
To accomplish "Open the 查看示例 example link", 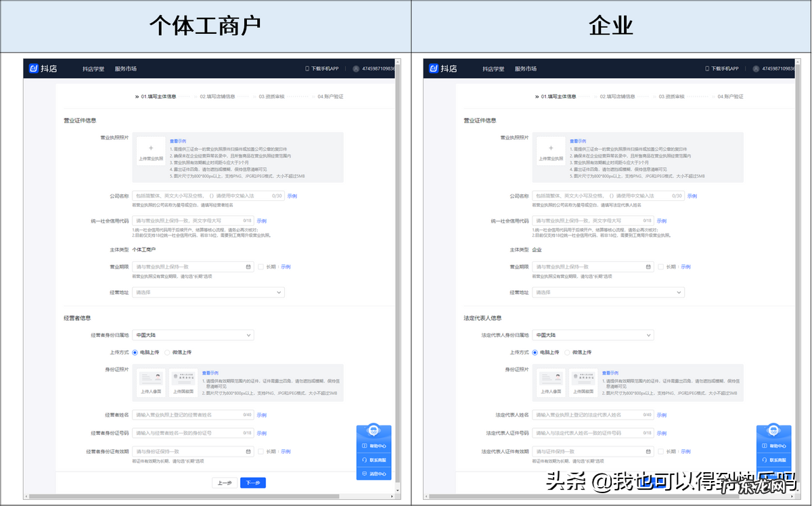I will [x=179, y=141].
